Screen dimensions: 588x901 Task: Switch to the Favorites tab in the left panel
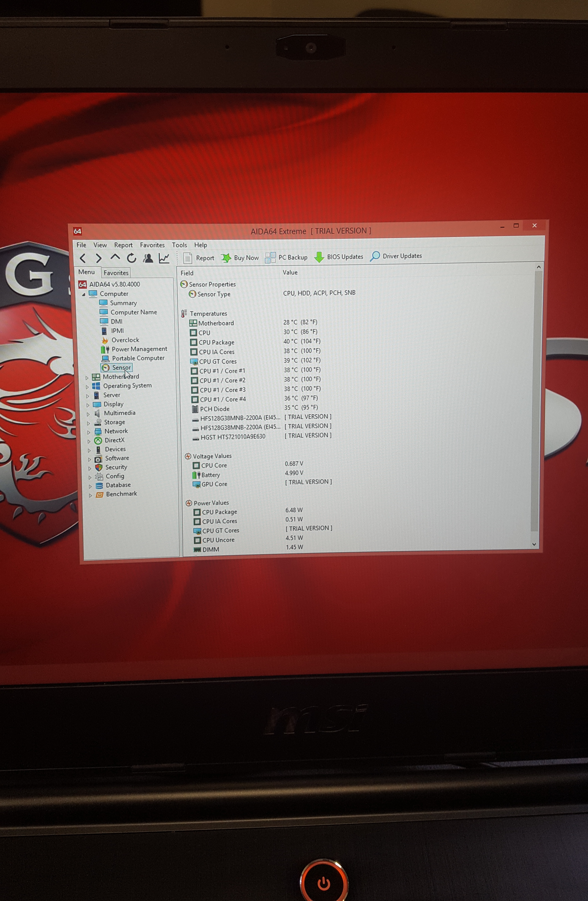tap(116, 273)
